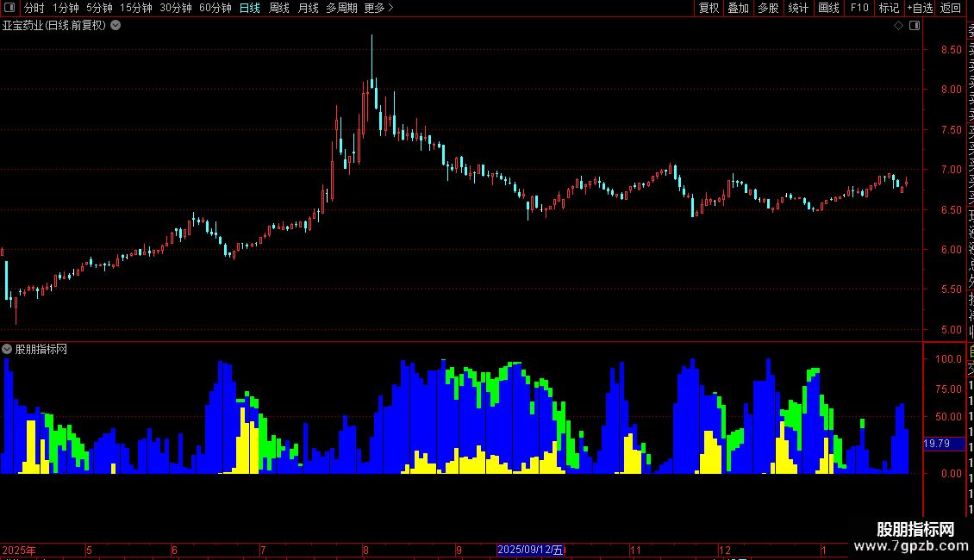Screen dimensions: 974x560
Task: Click the 100.0 indicator axis label
Action: coord(948,359)
